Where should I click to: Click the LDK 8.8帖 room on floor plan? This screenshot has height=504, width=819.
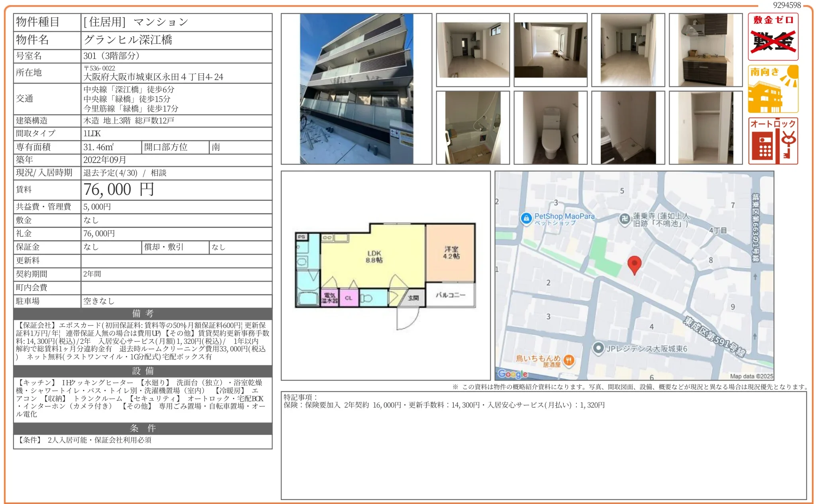[x=374, y=257]
